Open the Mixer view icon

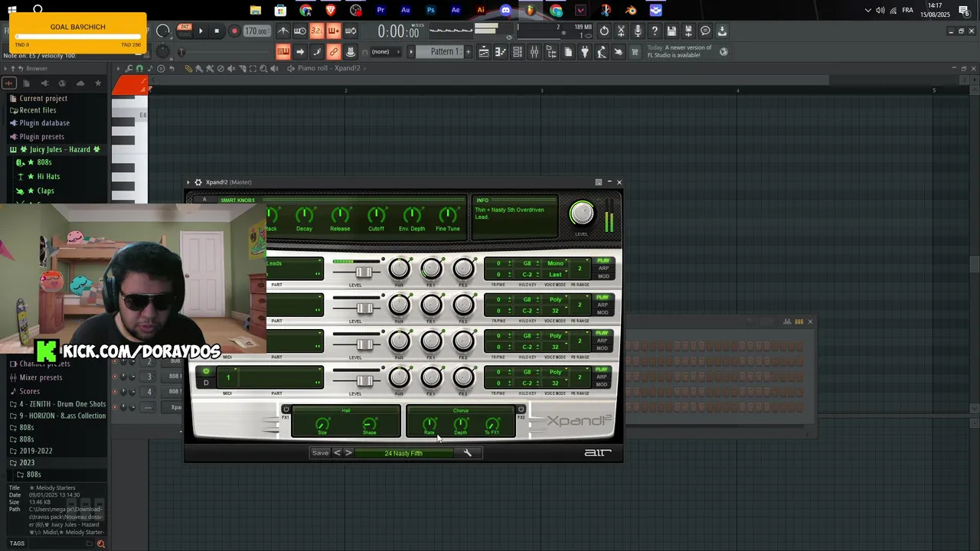[534, 52]
